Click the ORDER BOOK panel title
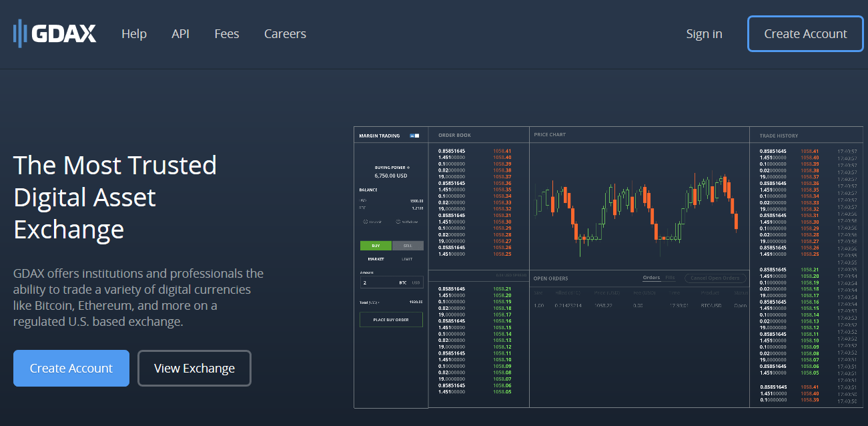This screenshot has width=868, height=426. (x=454, y=135)
